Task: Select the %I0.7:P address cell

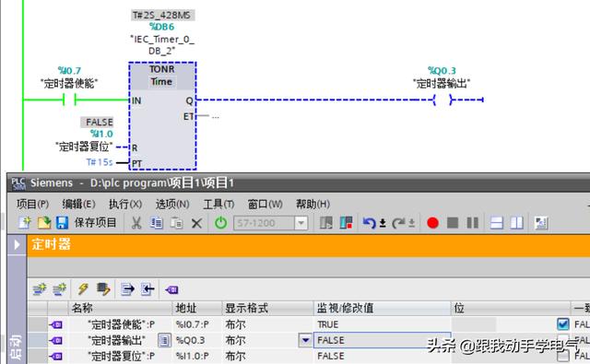Action: point(197,324)
